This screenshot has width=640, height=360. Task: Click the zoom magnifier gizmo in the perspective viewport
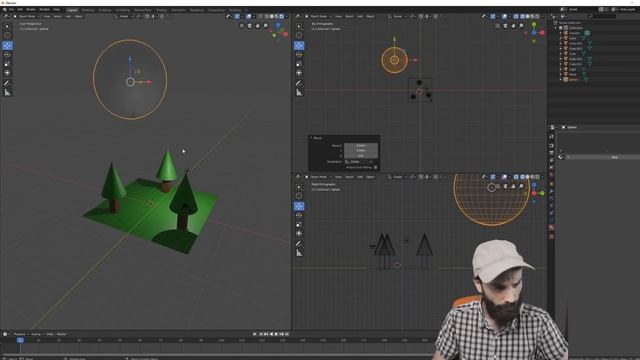pos(266,26)
